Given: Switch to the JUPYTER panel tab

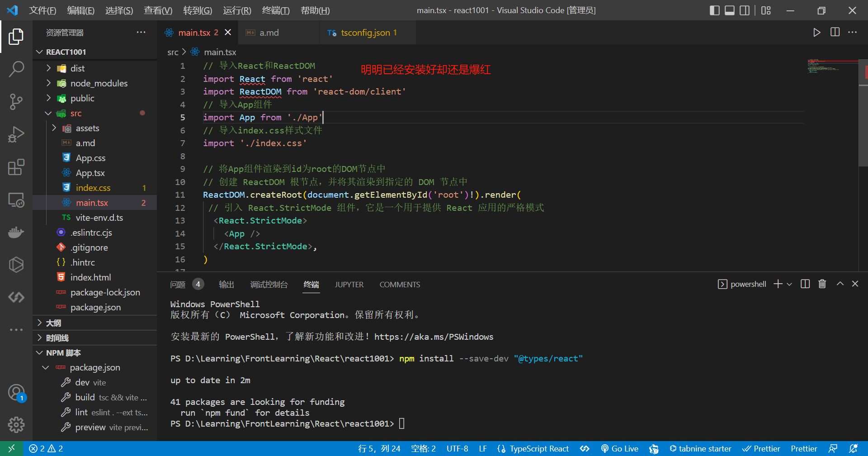Looking at the screenshot, I should pyautogui.click(x=349, y=284).
